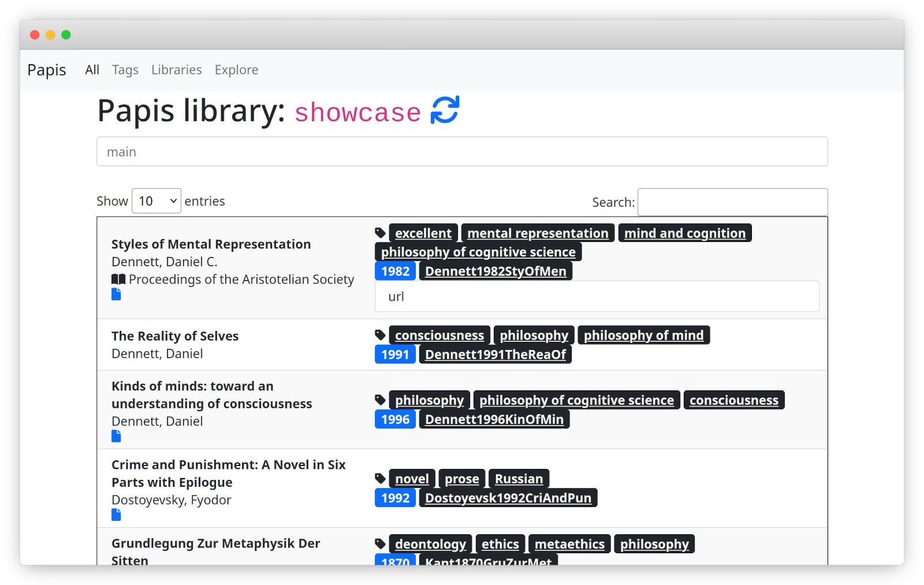Open the Explore navigation item
The width and height of the screenshot is (924, 585).
(237, 70)
